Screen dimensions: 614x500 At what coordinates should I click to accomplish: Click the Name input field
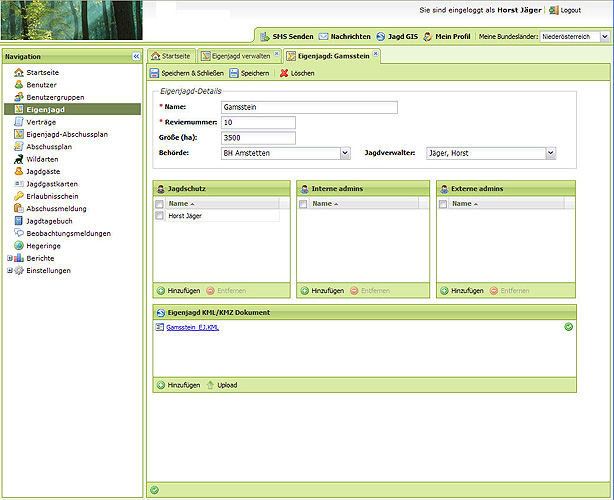(x=309, y=107)
